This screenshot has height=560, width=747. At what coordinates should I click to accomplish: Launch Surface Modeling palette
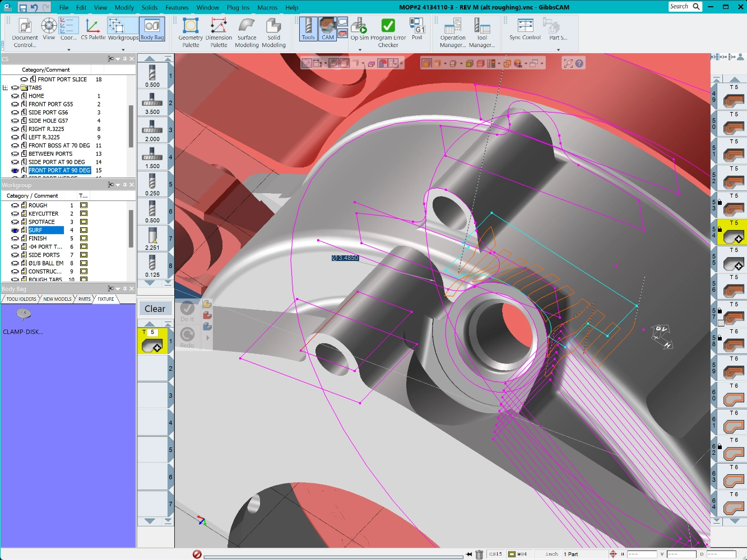coord(247,32)
